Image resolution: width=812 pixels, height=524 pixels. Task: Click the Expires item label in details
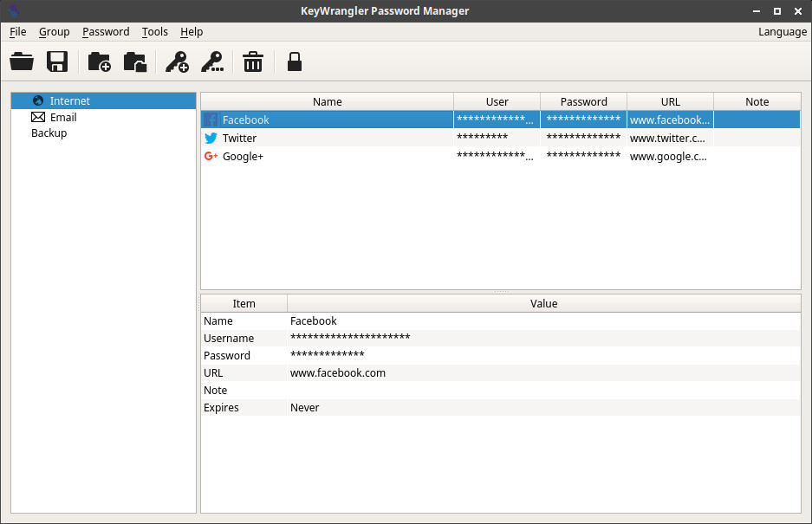click(x=221, y=407)
